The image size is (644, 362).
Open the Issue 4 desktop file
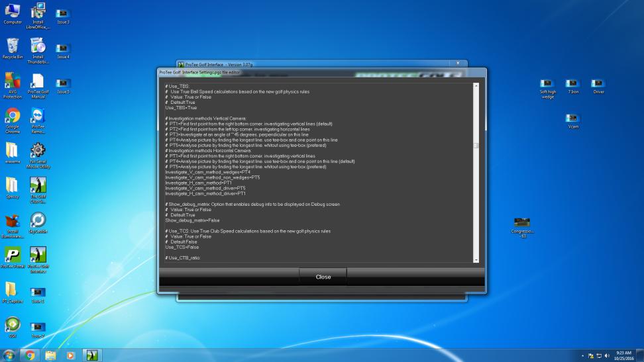pyautogui.click(x=63, y=52)
